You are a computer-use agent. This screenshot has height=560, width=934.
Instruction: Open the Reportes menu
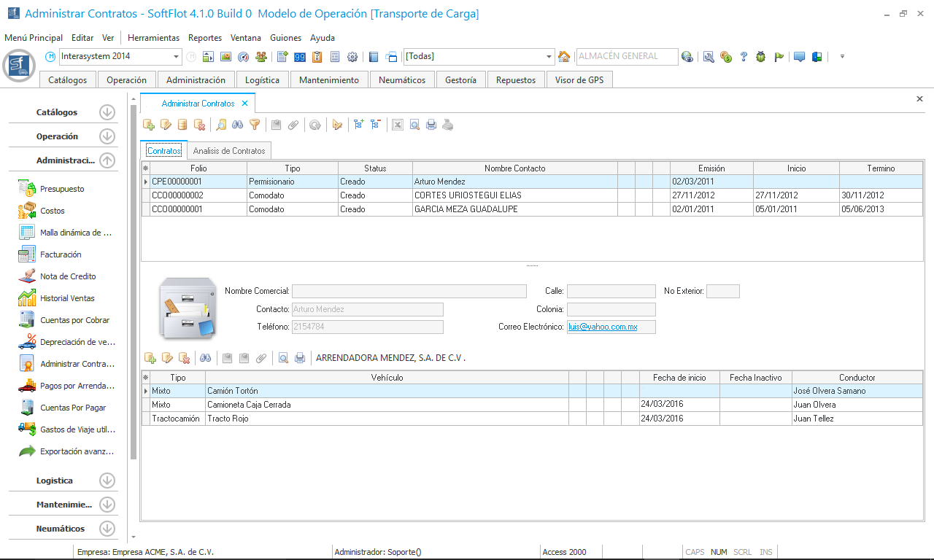coord(204,38)
